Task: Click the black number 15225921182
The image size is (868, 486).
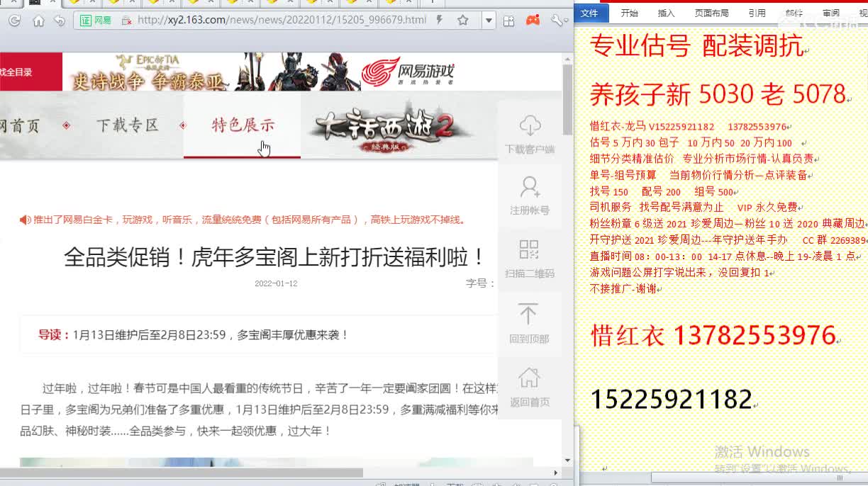Action: [671, 400]
